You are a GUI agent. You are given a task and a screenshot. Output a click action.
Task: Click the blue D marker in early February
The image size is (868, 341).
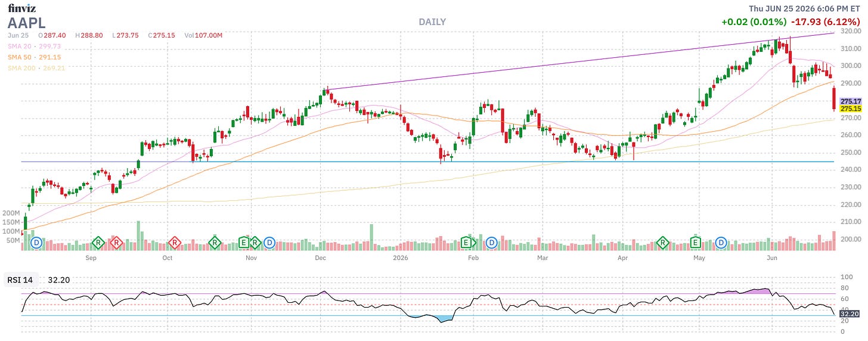[491, 243]
